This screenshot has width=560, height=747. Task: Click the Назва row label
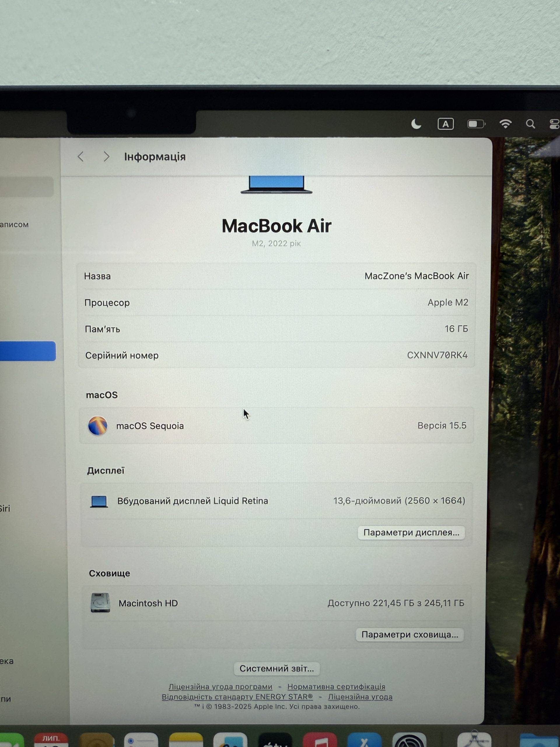(97, 276)
